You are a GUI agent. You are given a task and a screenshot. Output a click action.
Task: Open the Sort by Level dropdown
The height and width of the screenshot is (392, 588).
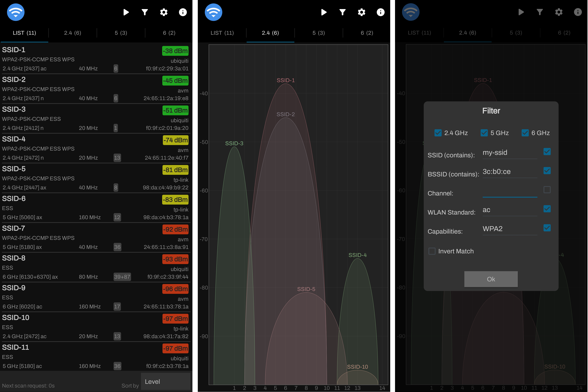click(x=166, y=381)
